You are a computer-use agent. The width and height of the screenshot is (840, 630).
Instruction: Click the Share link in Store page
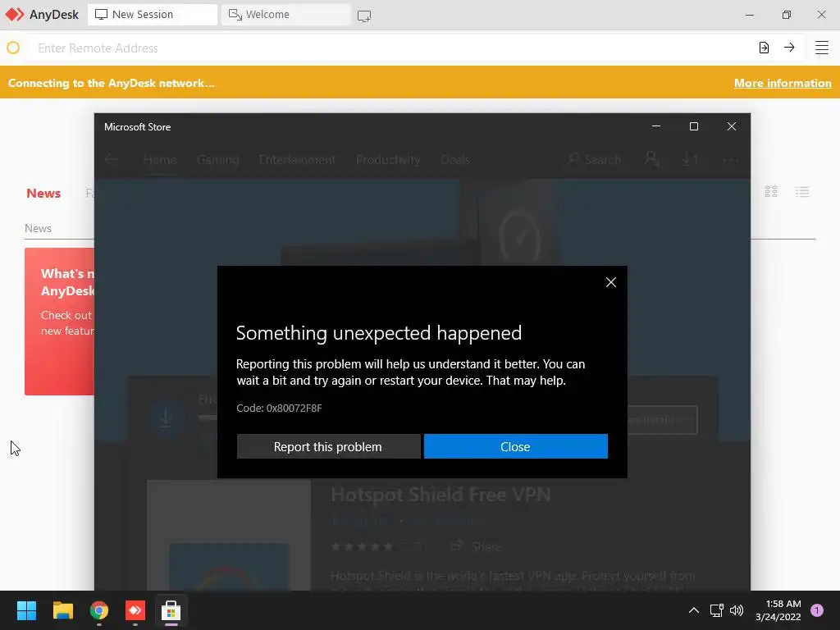[x=477, y=546]
